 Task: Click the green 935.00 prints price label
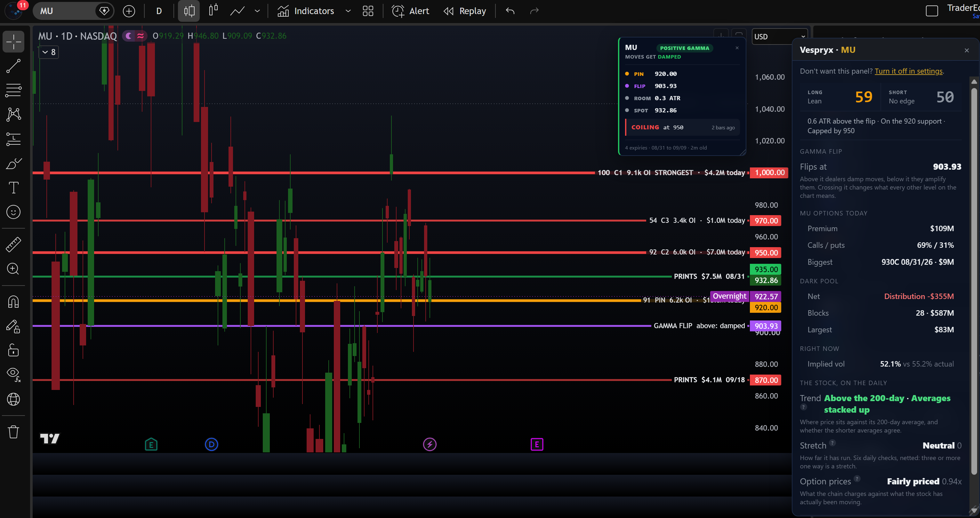[x=766, y=270]
